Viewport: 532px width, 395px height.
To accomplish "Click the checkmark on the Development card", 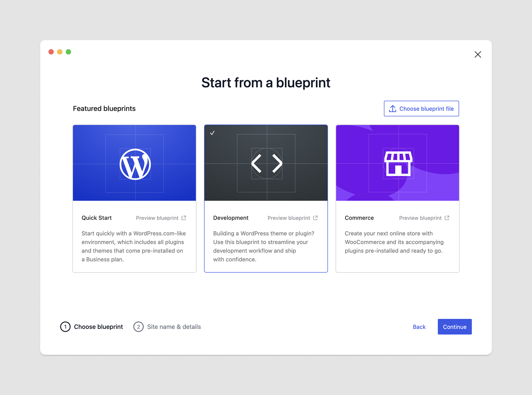I will pyautogui.click(x=212, y=133).
